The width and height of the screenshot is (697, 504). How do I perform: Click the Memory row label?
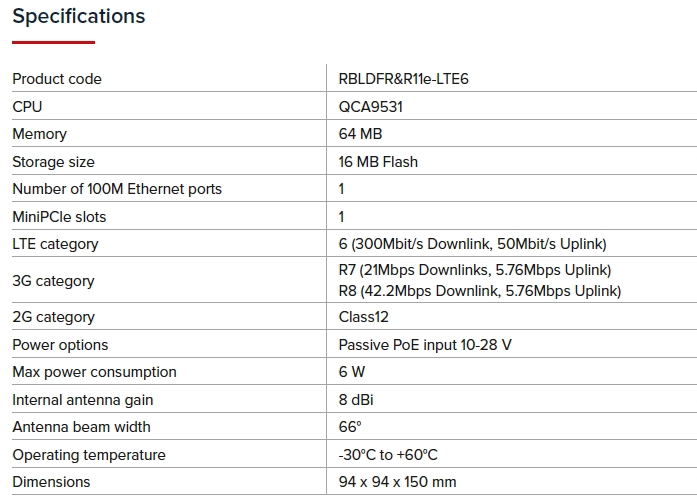click(x=39, y=134)
